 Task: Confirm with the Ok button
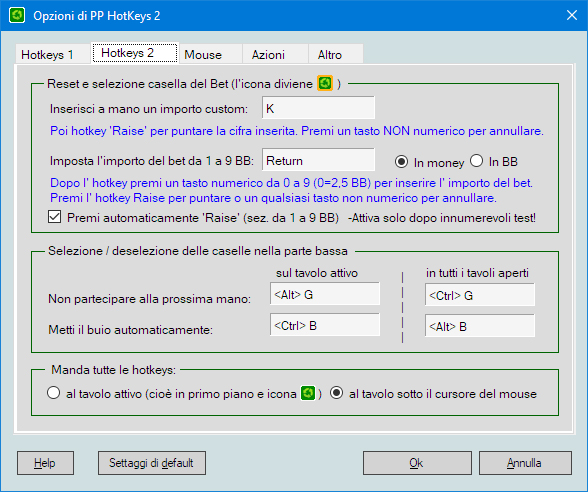coord(417,463)
